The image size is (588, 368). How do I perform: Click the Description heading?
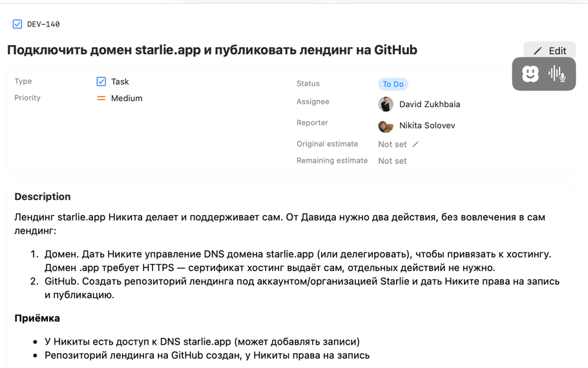click(x=43, y=197)
